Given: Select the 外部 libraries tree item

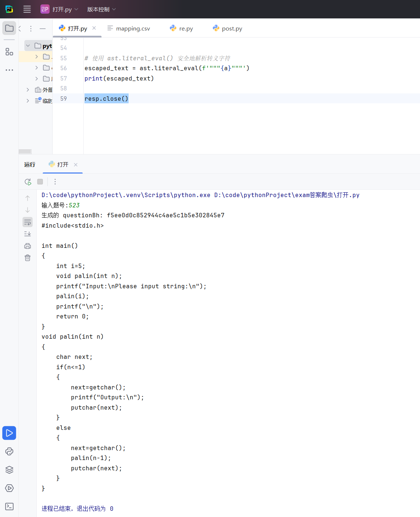Looking at the screenshot, I should pyautogui.click(x=43, y=90).
